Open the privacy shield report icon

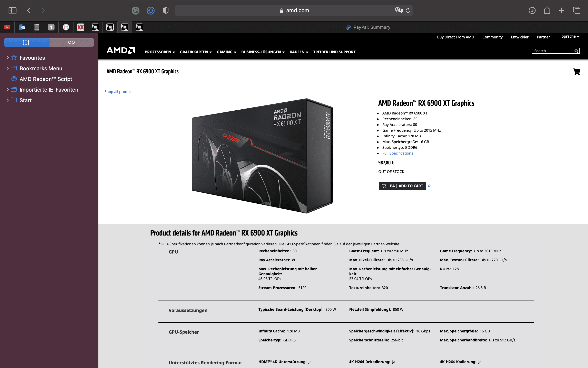[166, 10]
